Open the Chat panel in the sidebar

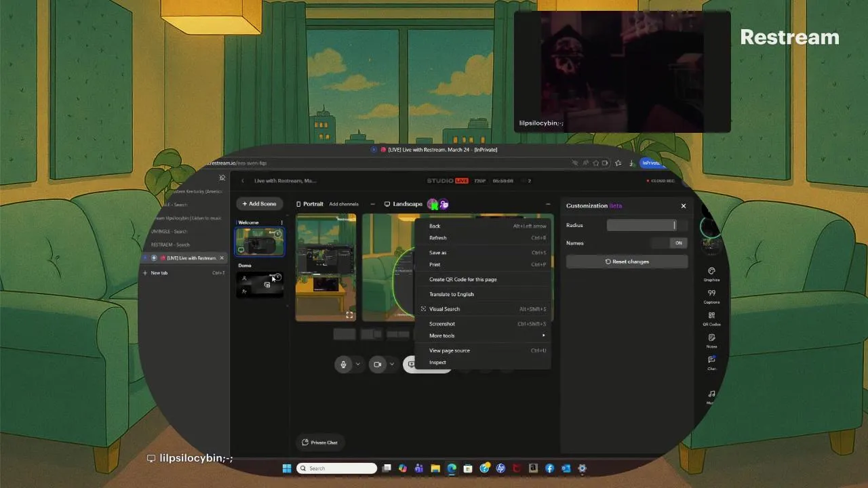711,363
